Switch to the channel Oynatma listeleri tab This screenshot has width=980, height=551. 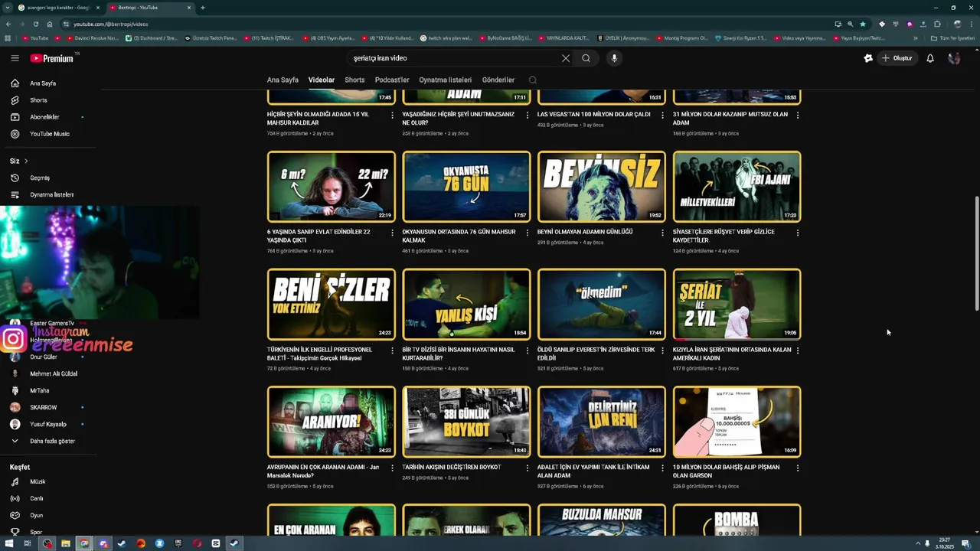(445, 80)
